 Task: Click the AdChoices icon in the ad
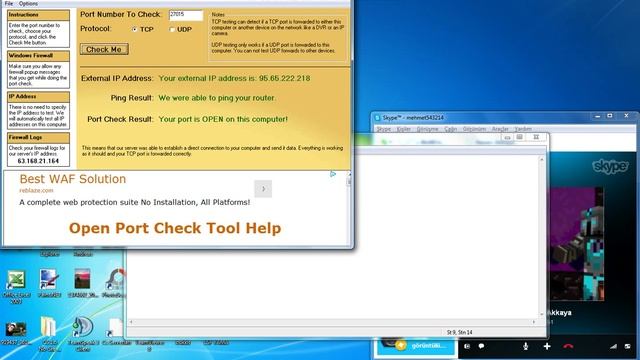(333, 174)
